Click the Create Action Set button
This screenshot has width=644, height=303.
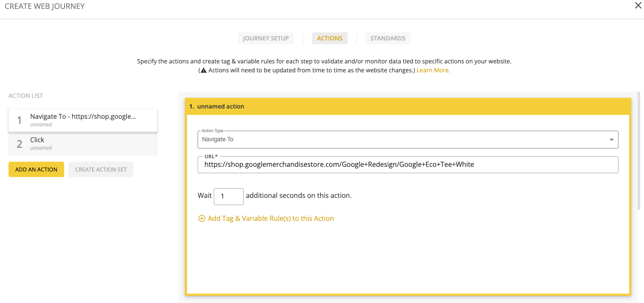pyautogui.click(x=101, y=169)
